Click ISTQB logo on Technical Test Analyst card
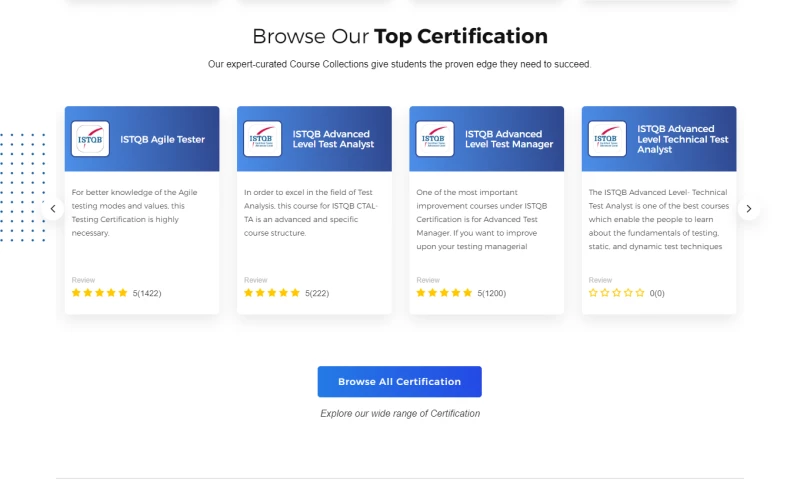Screen dimensions: 800x480 click(607, 139)
